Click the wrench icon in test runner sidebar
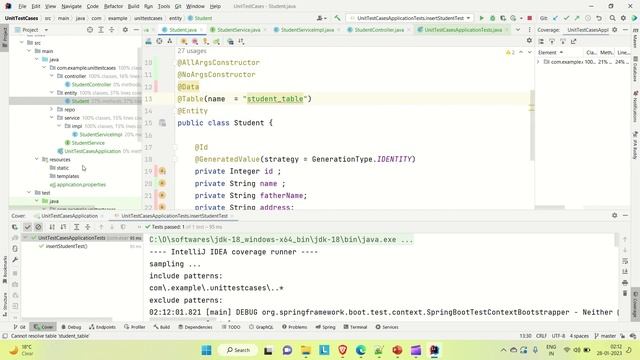Image resolution: width=640 pixels, height=360 pixels. 15,260
